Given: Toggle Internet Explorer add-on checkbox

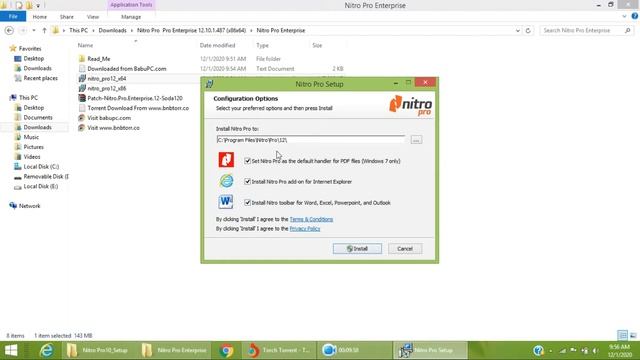Looking at the screenshot, I should (247, 181).
